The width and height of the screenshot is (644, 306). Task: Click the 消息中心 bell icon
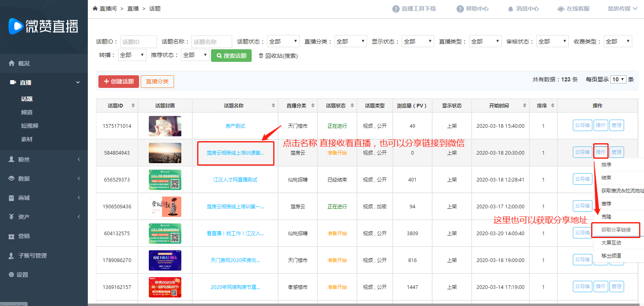[x=510, y=9]
